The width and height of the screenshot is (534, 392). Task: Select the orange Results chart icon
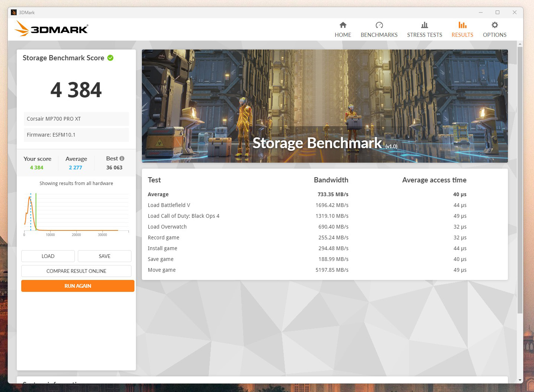(462, 25)
